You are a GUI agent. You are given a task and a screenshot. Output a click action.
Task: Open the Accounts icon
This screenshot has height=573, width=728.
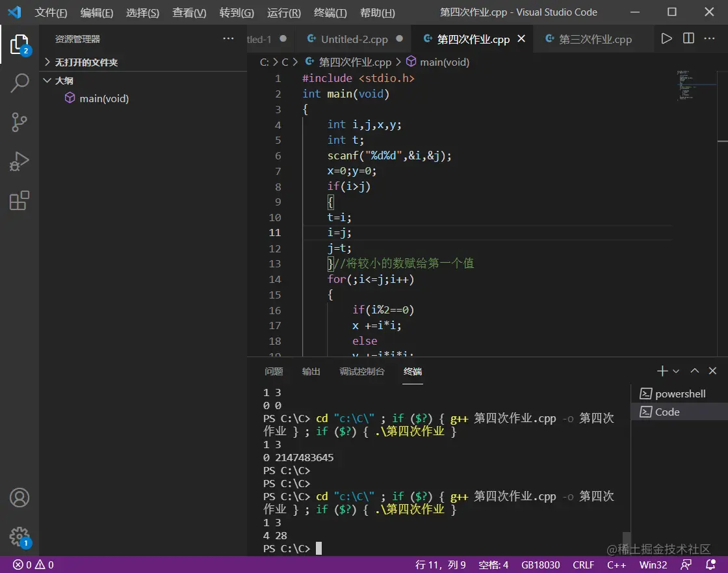(x=19, y=498)
